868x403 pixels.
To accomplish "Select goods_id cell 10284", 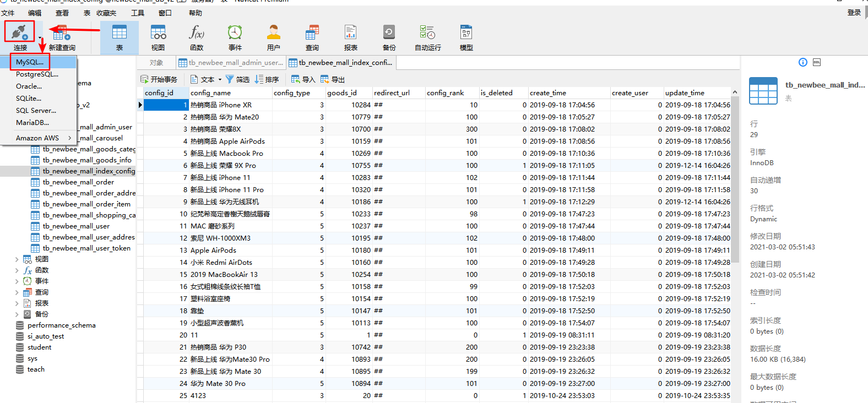I will click(x=349, y=105).
